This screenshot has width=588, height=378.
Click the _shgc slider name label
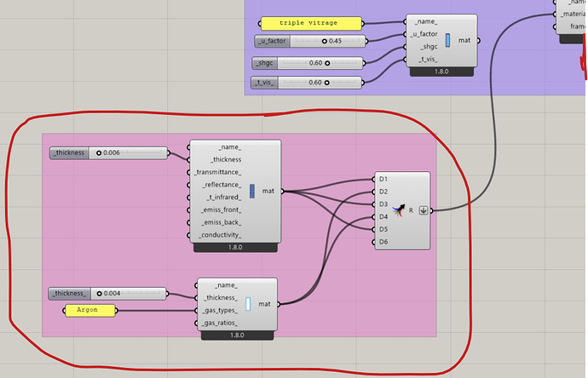265,63
